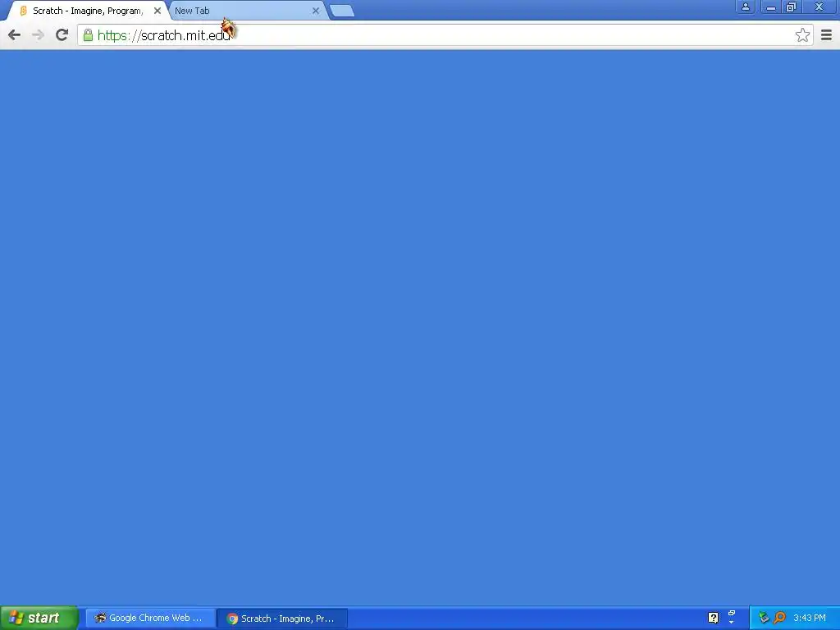Click the help question mark tray icon
840x630 pixels.
pos(713,619)
